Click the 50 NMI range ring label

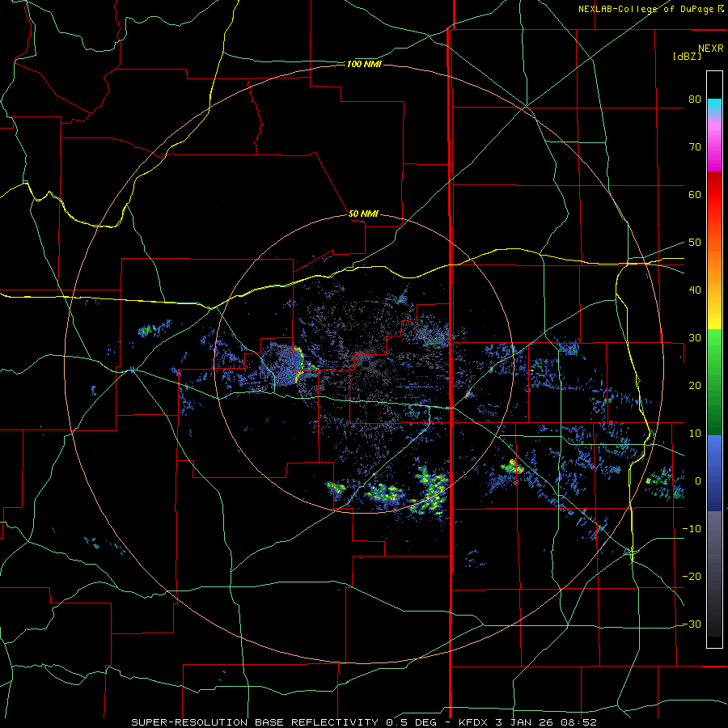363,214
